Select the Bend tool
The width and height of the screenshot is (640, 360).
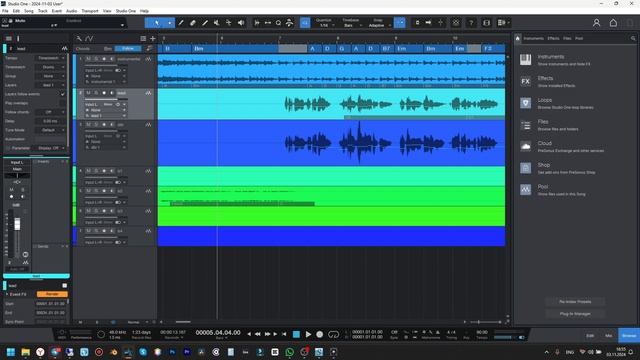tap(229, 23)
